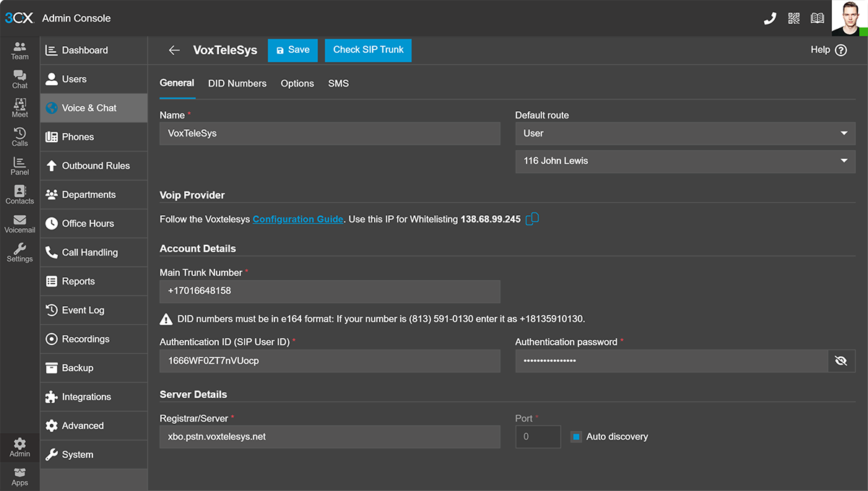Switch to the General tab
The width and height of the screenshot is (868, 491).
(177, 83)
